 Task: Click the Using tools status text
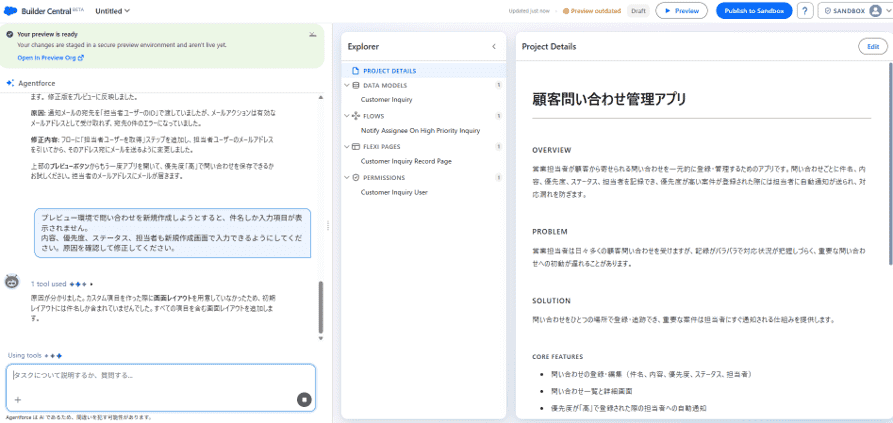click(x=24, y=356)
